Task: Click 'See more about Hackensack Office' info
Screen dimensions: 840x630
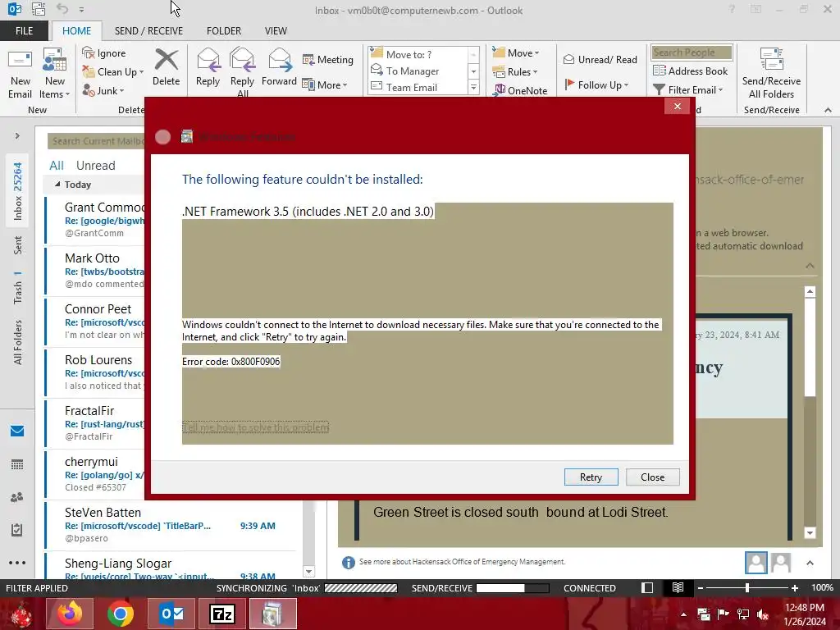Action: (462, 561)
